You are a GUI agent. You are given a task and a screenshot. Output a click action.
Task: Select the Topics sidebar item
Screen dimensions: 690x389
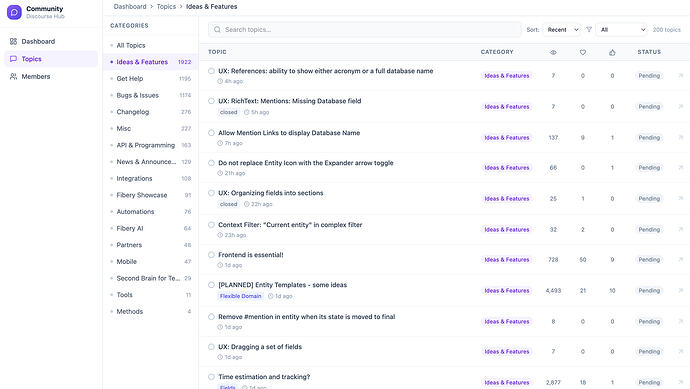(51, 59)
